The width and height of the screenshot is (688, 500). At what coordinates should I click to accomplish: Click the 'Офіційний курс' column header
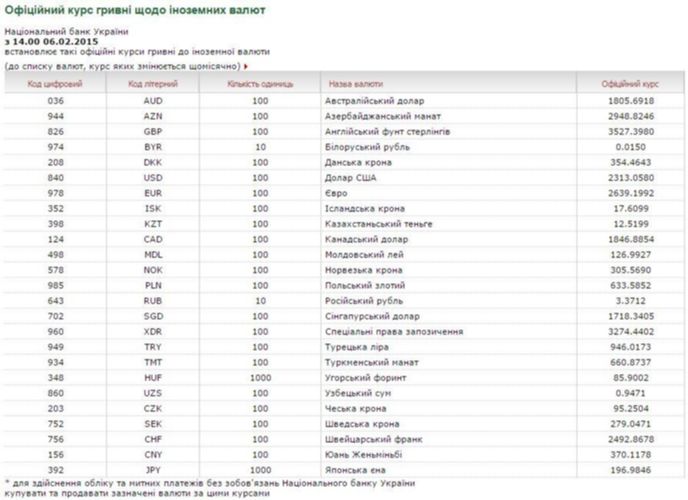point(630,84)
